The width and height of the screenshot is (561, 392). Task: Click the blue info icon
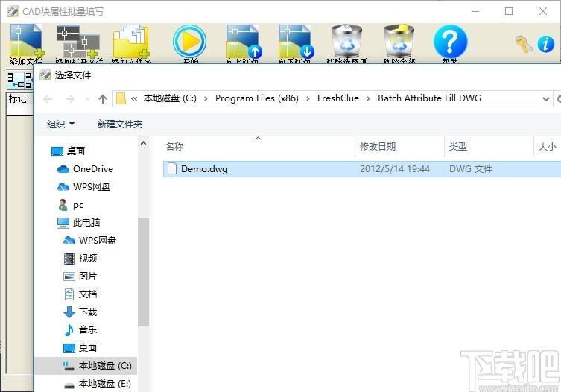tap(546, 44)
